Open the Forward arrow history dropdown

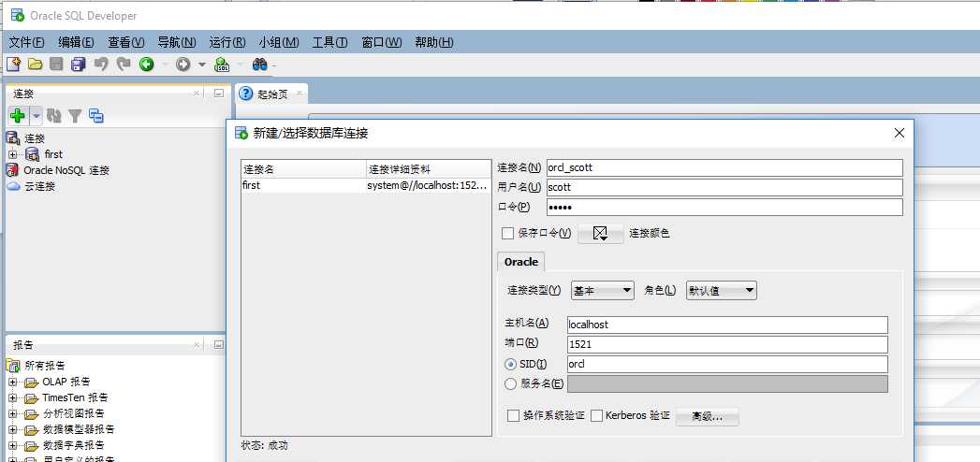[202, 64]
